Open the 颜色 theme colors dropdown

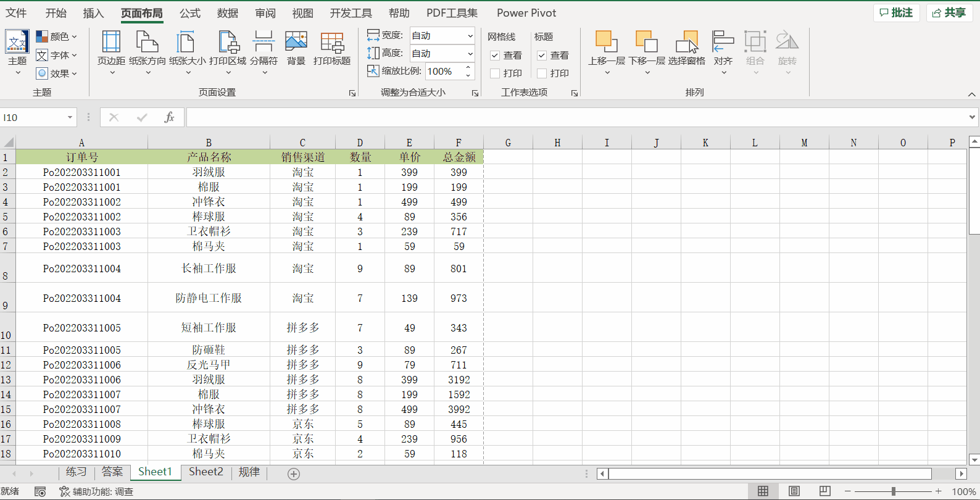click(x=57, y=36)
